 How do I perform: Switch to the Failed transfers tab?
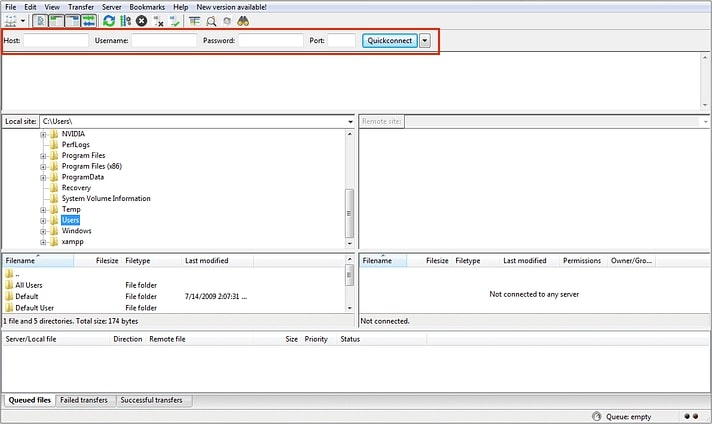84,400
